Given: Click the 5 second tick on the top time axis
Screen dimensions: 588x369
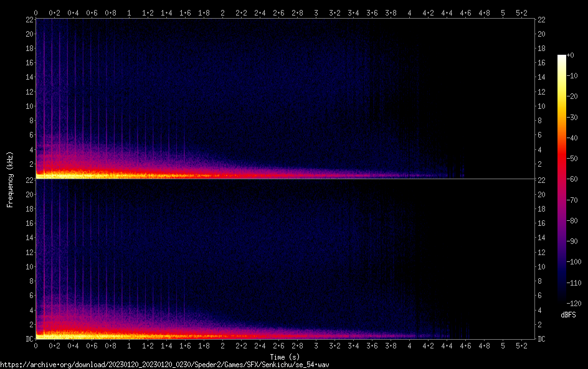Looking at the screenshot, I should pos(503,12).
